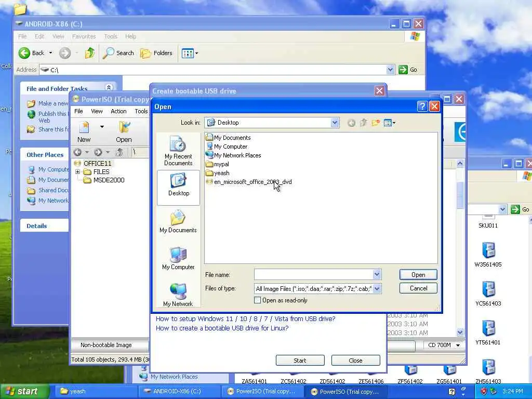The height and width of the screenshot is (399, 532).
Task: Expand the Files of type dropdown
Action: point(377,289)
